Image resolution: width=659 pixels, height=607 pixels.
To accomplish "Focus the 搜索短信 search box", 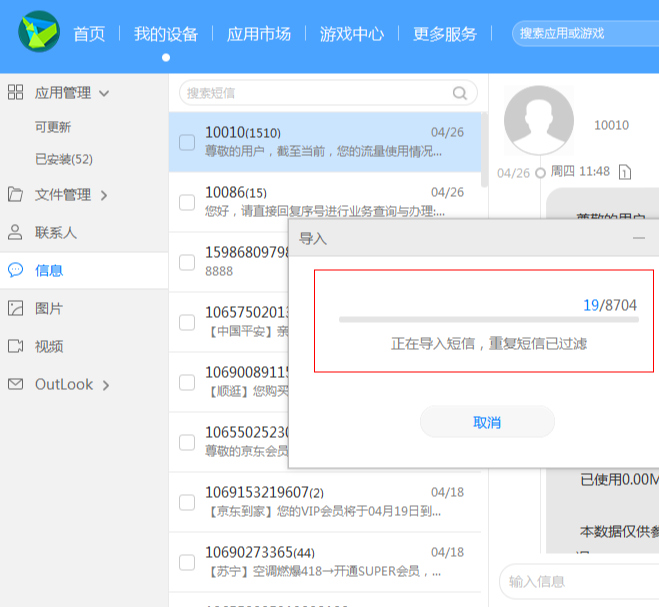I will coord(328,93).
